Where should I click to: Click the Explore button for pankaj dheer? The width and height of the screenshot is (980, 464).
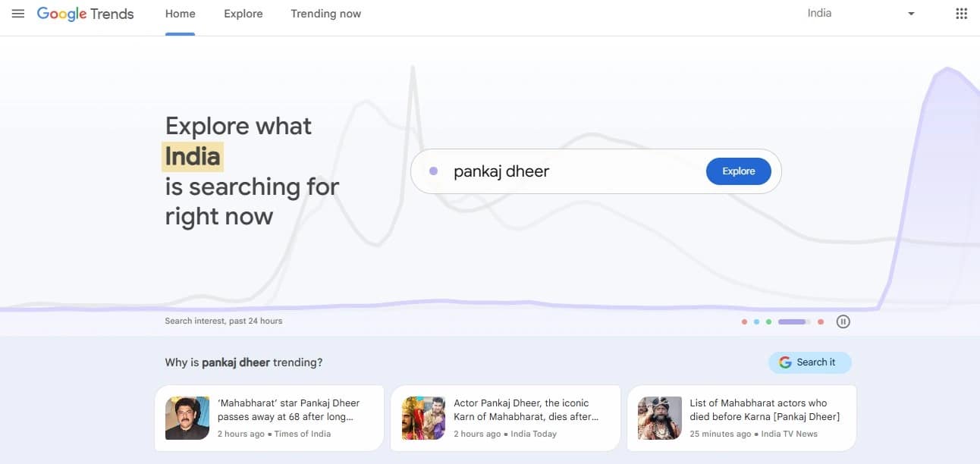(x=738, y=171)
